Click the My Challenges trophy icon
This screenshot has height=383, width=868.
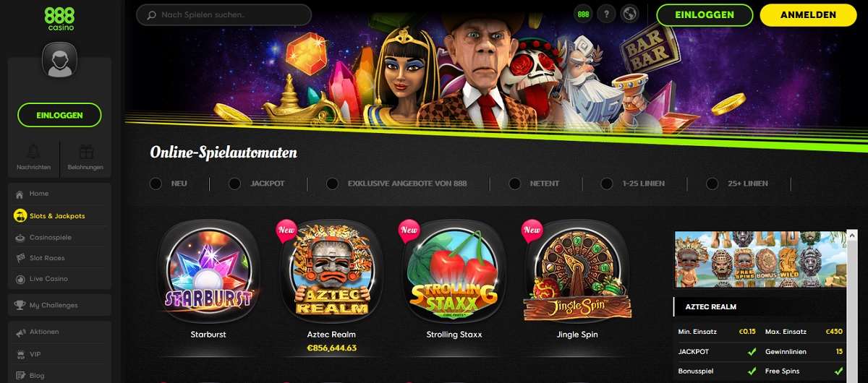click(x=20, y=305)
